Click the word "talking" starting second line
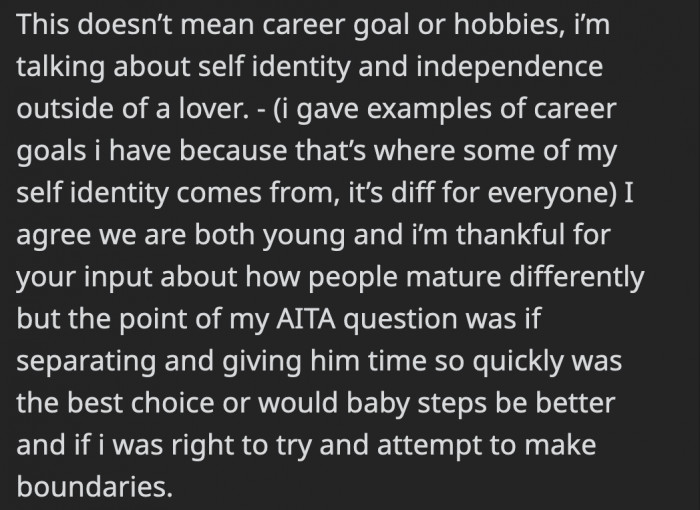The width and height of the screenshot is (700, 510). click(x=60, y=68)
